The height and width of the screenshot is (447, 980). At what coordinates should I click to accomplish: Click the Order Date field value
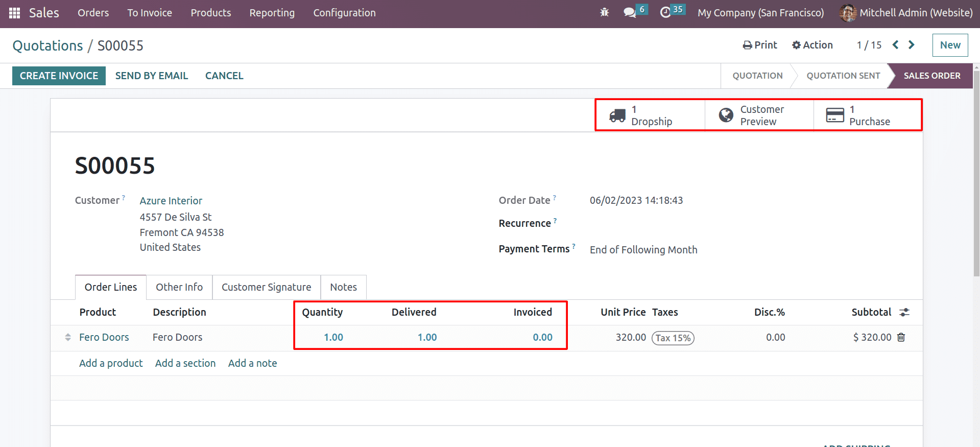tap(636, 200)
